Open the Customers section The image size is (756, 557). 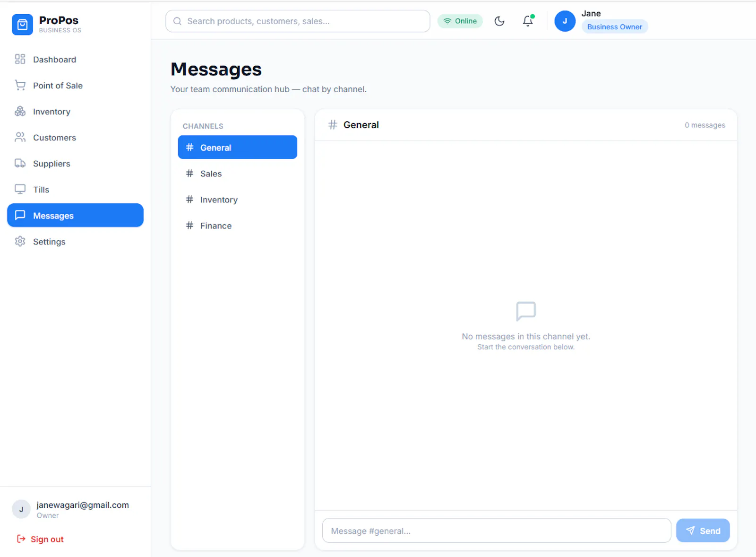click(x=75, y=137)
